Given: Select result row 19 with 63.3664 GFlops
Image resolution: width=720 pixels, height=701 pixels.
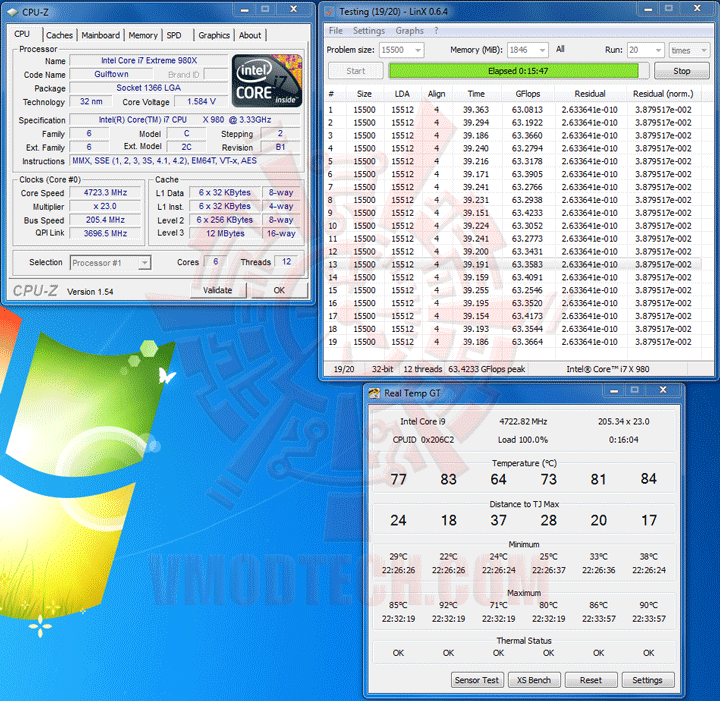Looking at the screenshot, I should [x=513, y=342].
